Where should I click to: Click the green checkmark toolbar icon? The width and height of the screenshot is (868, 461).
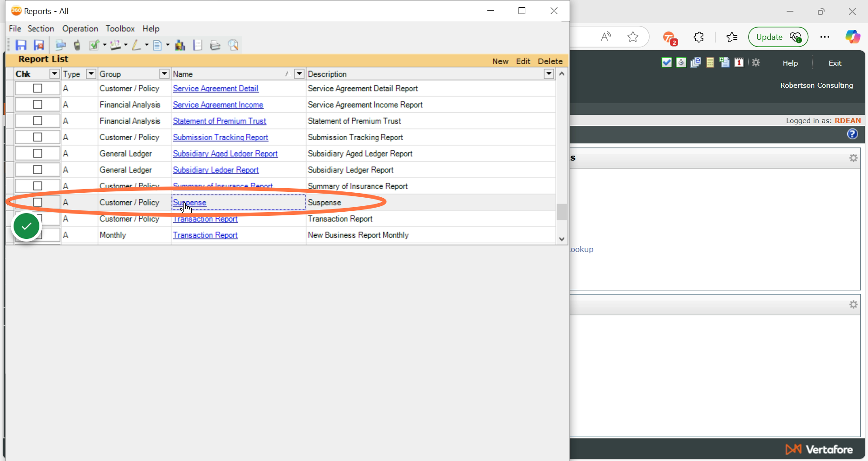pos(94,45)
